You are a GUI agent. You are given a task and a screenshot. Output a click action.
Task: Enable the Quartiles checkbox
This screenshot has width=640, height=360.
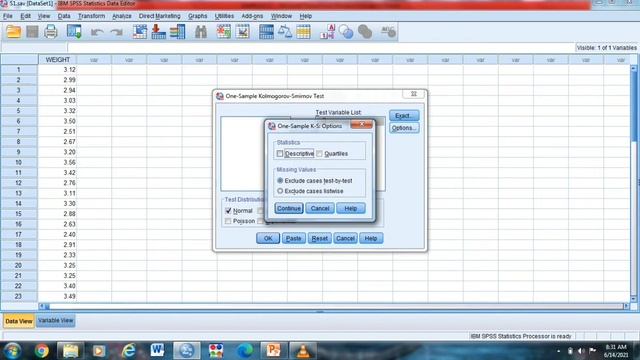[x=319, y=153]
